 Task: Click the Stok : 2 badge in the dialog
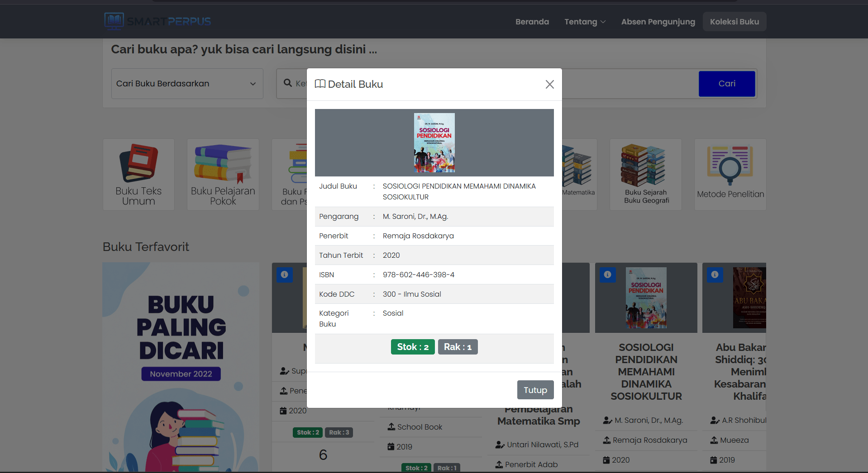coord(413,347)
